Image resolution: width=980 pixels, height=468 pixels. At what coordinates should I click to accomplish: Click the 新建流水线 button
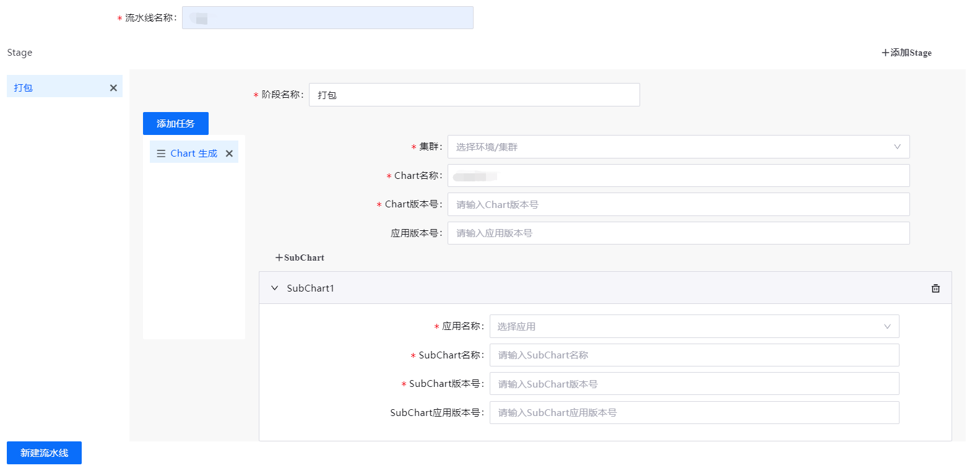pyautogui.click(x=44, y=453)
